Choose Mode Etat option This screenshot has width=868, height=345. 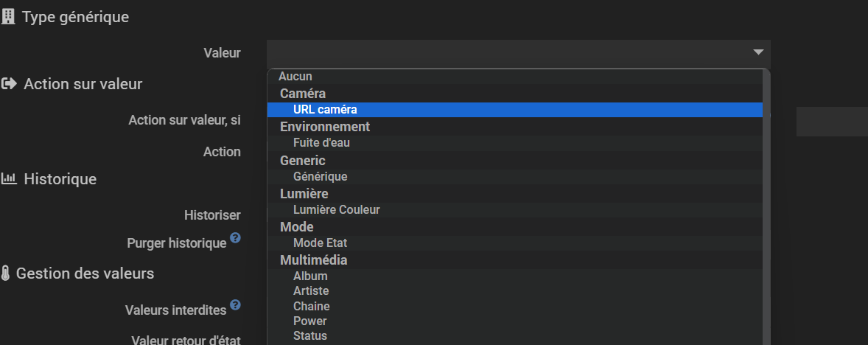pyautogui.click(x=320, y=243)
